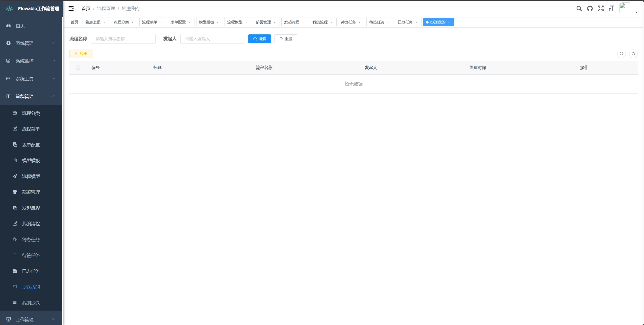The image size is (644, 325).
Task: Click the 系统监控 monitor icon
Action: 8,61
